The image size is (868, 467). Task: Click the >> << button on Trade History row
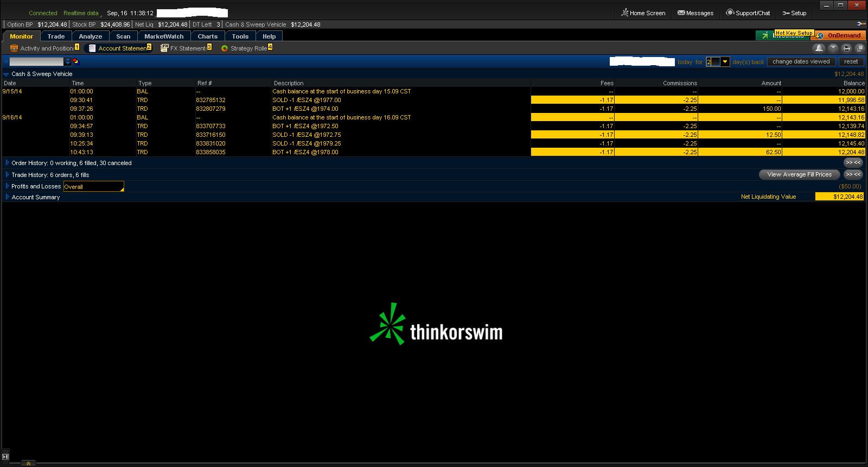pos(853,174)
